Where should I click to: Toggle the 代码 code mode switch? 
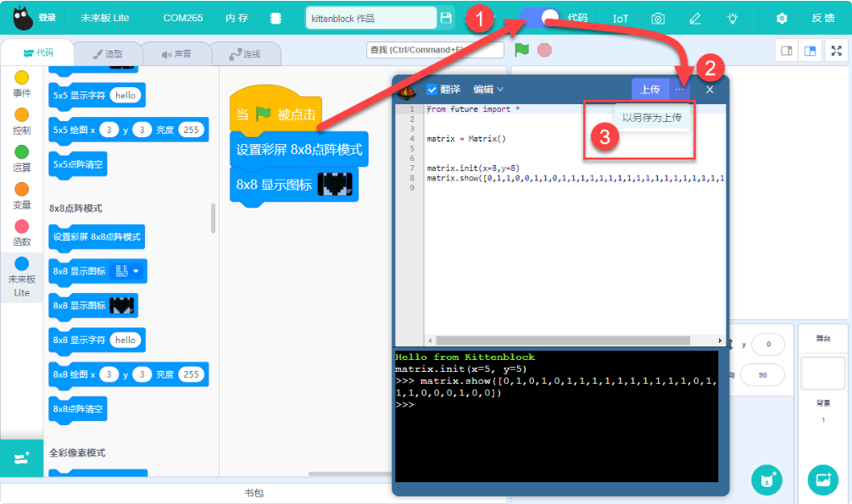pos(539,18)
